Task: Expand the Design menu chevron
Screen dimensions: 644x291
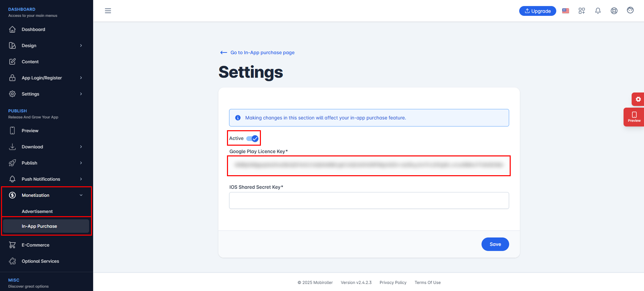Action: coord(81,45)
